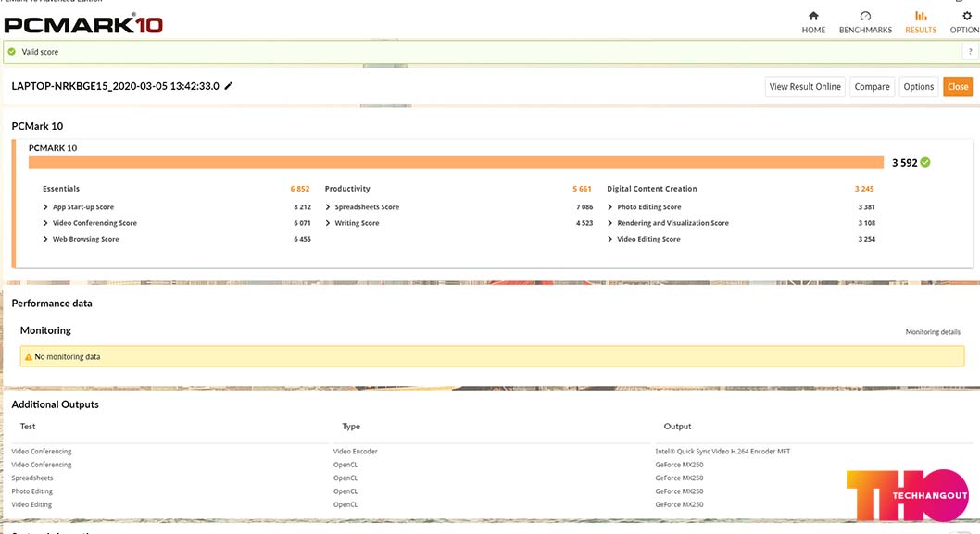980x534 pixels.
Task: Click the No monitoring data message
Action: [x=67, y=356]
